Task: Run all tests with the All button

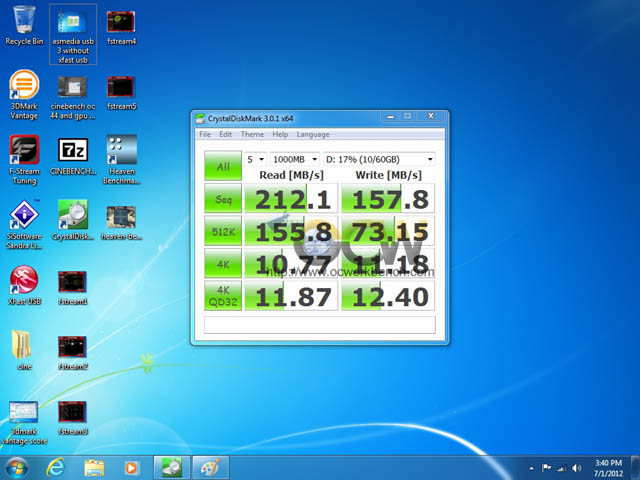Action: click(223, 166)
